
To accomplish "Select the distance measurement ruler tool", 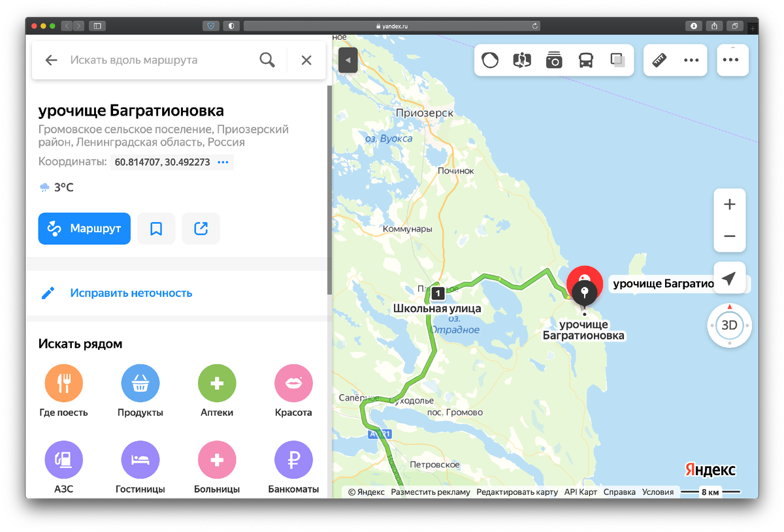I will (x=659, y=59).
